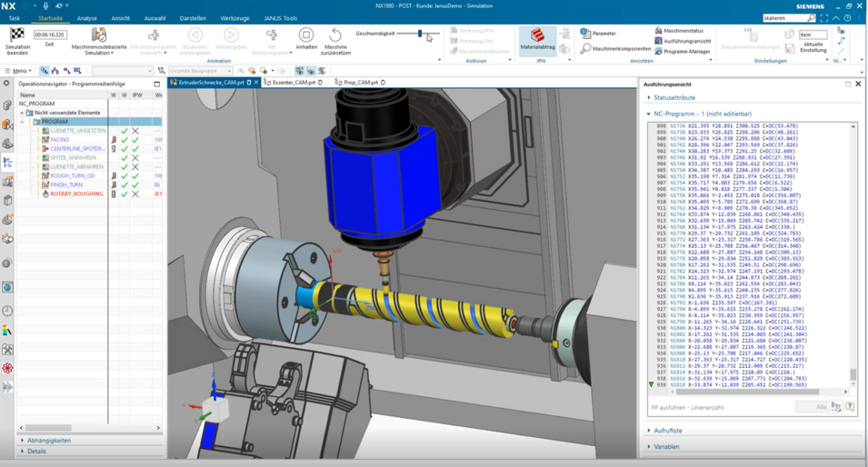Click the full screen icon
This screenshot has width=868, height=467.
click(x=825, y=18)
